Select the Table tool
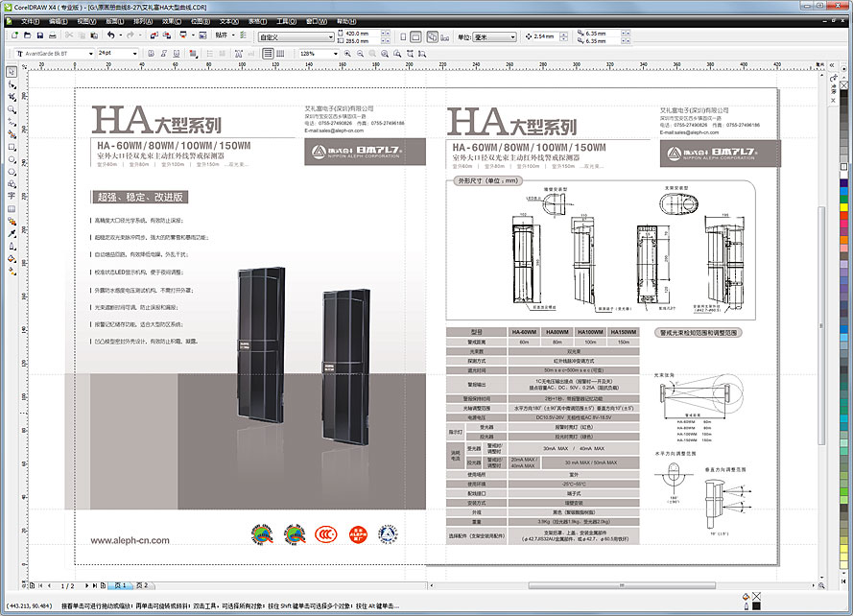 (12, 208)
